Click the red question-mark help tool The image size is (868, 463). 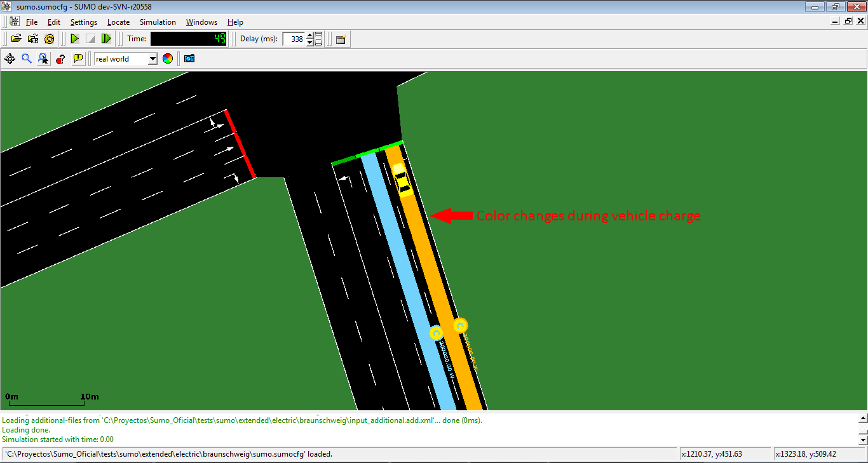point(60,59)
